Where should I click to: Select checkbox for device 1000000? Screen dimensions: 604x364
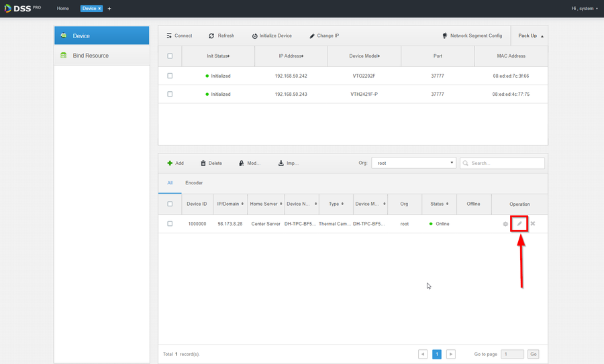tap(170, 224)
